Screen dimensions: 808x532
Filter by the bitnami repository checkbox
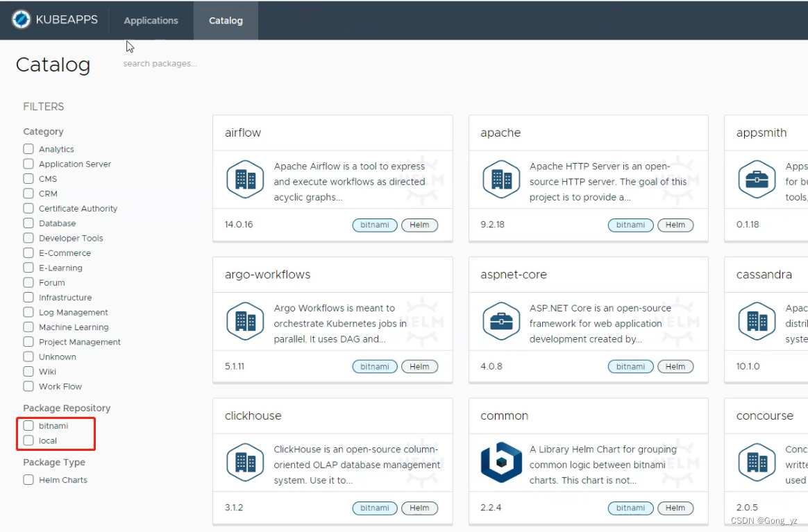coord(28,426)
